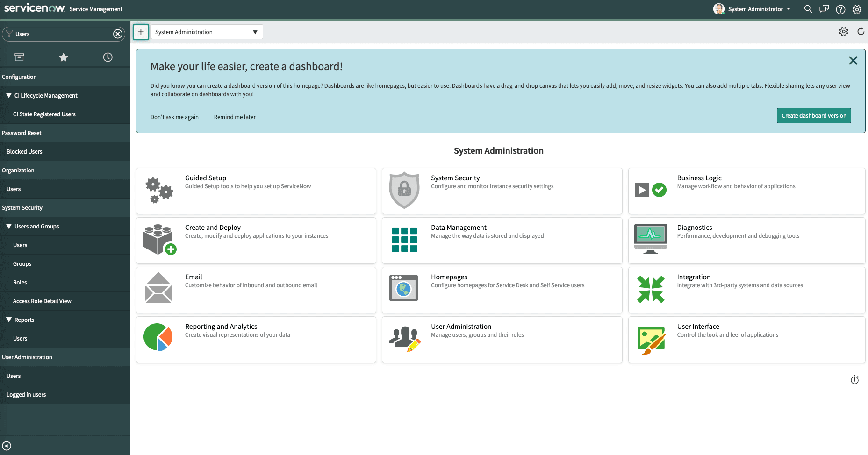
Task: Show favorites star tab in navigator
Action: (x=64, y=57)
